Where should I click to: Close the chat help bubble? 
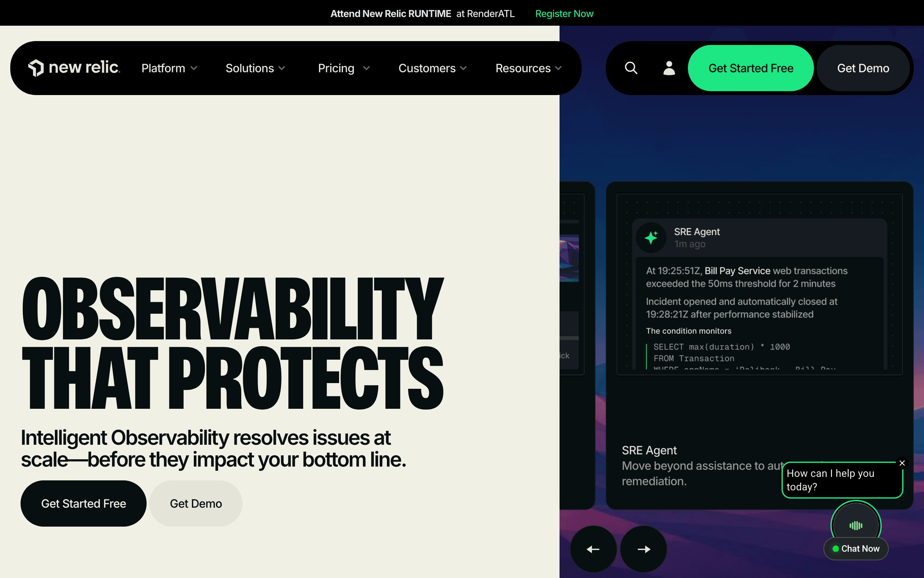coord(902,463)
